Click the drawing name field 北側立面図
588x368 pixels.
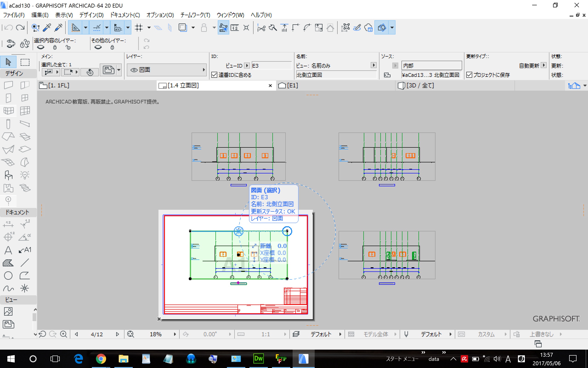(x=336, y=75)
